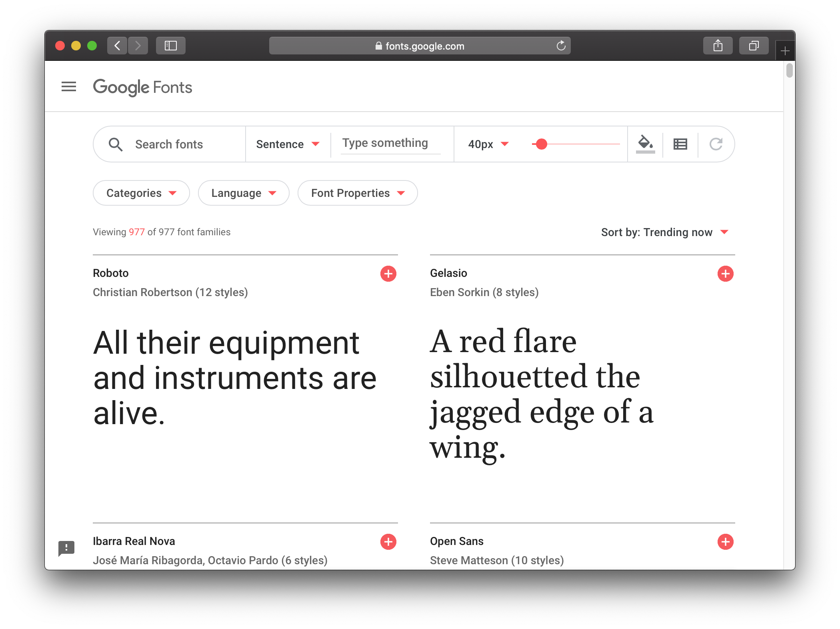The width and height of the screenshot is (840, 629).
Task: Click the page vertical scrollbar
Action: pyautogui.click(x=789, y=70)
